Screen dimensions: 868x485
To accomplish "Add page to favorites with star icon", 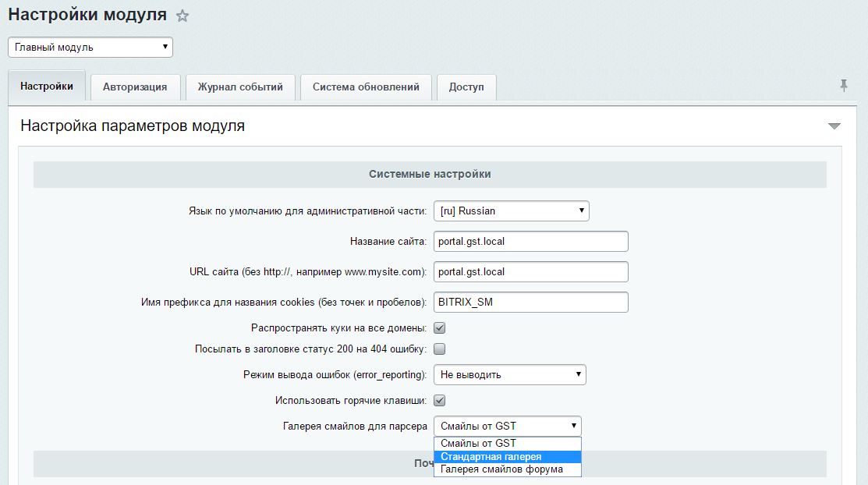I will [x=182, y=16].
